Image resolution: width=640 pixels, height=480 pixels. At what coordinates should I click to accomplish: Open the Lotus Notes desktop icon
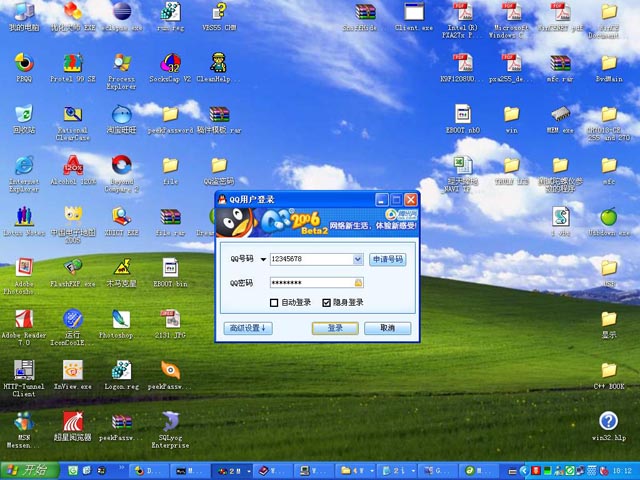click(24, 217)
